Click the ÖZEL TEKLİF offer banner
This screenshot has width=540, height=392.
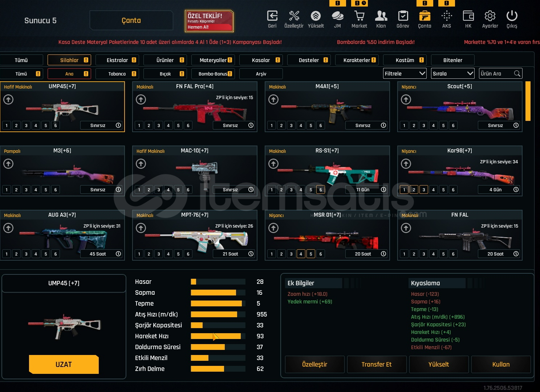tap(209, 21)
